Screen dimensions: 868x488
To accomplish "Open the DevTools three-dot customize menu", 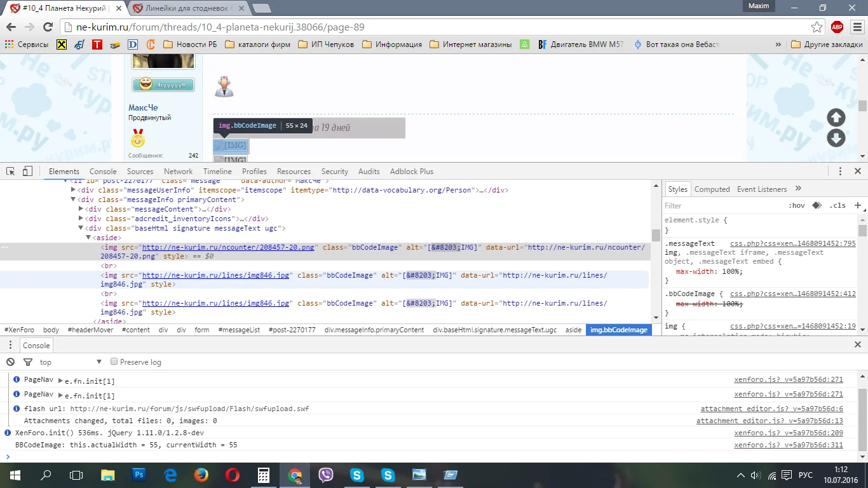I will click(840, 172).
